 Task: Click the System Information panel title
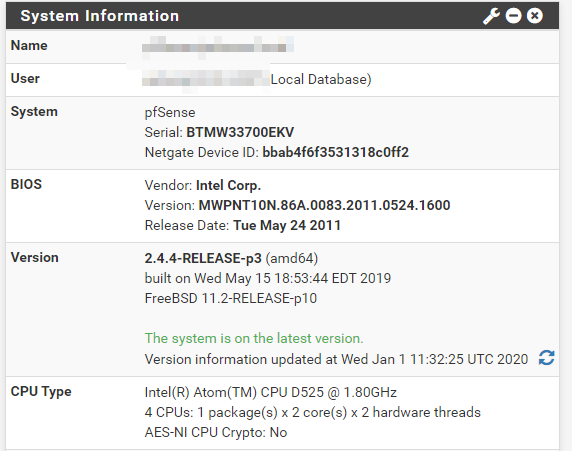[x=100, y=16]
